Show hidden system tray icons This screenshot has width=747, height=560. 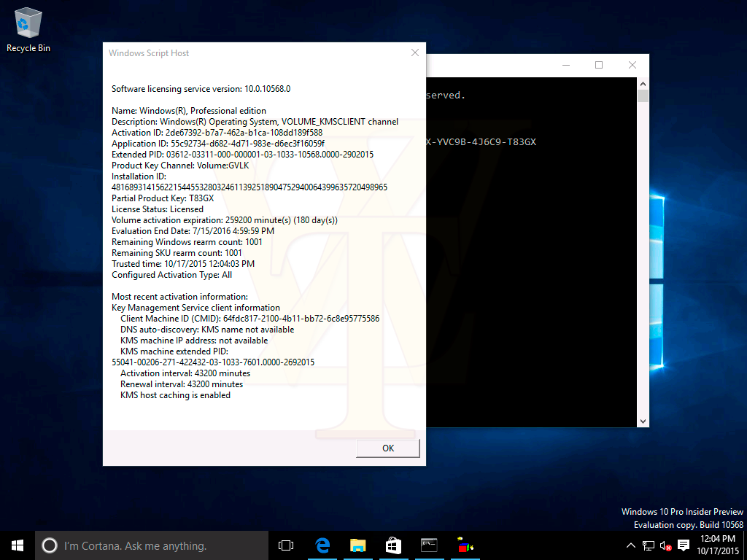(631, 545)
